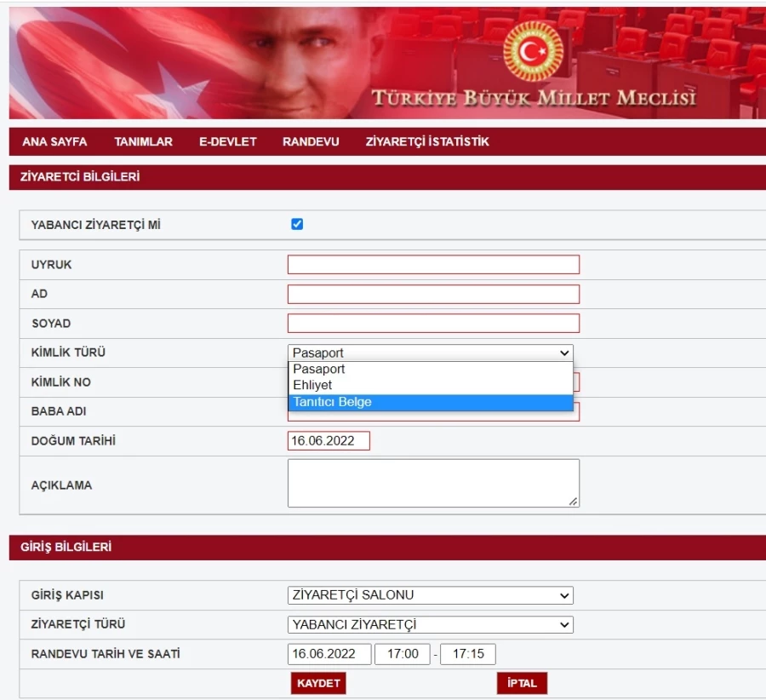This screenshot has width=766, height=700.
Task: Focus the SOYAD input field
Action: [433, 323]
